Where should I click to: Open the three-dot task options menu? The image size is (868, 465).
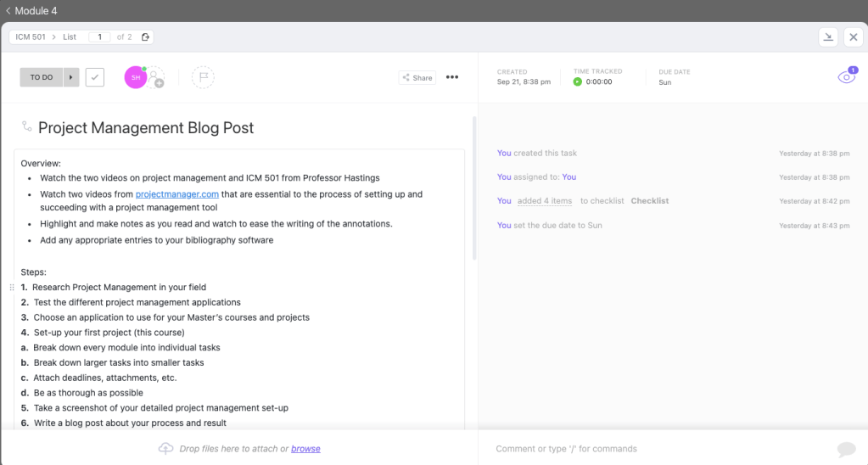pos(452,77)
